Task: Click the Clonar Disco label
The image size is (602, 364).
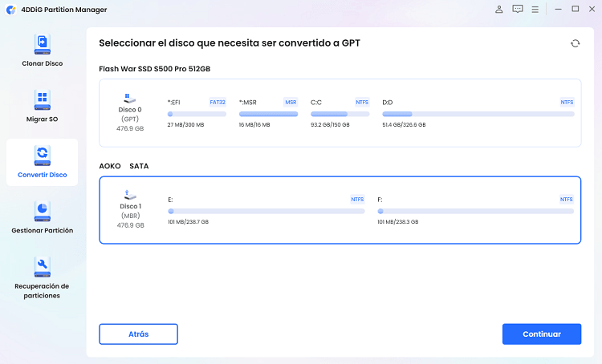Action: pos(43,63)
